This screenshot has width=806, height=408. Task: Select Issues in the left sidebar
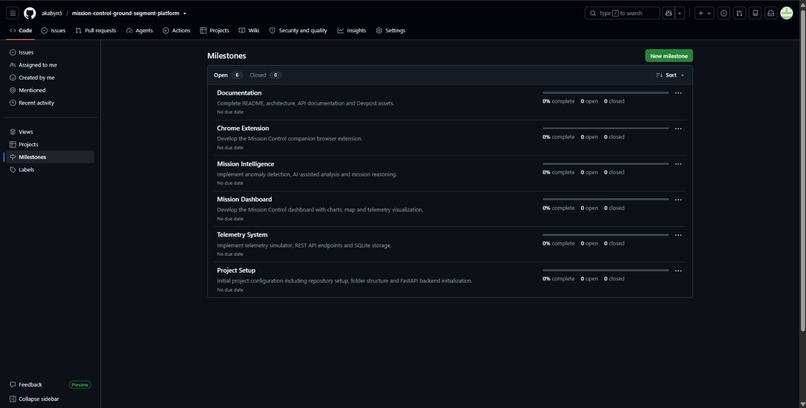tap(48, 52)
